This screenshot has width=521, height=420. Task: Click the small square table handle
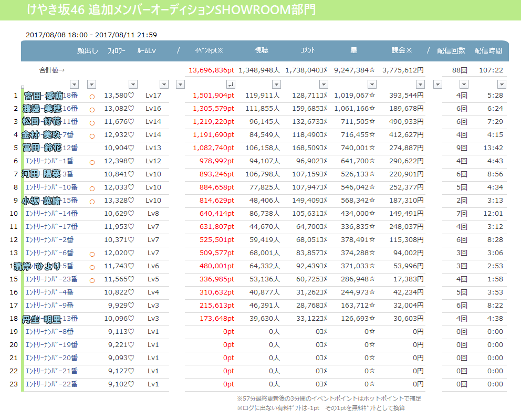(22, 87)
